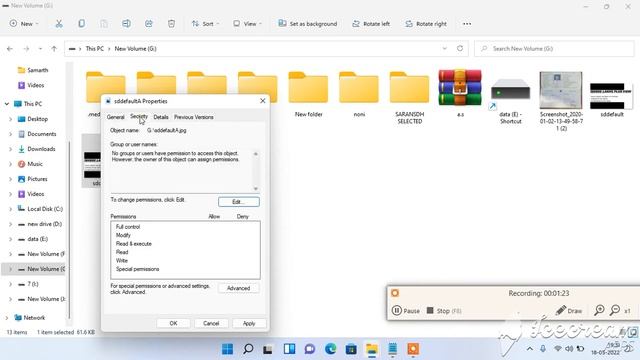Refresh the current folder

click(x=460, y=48)
